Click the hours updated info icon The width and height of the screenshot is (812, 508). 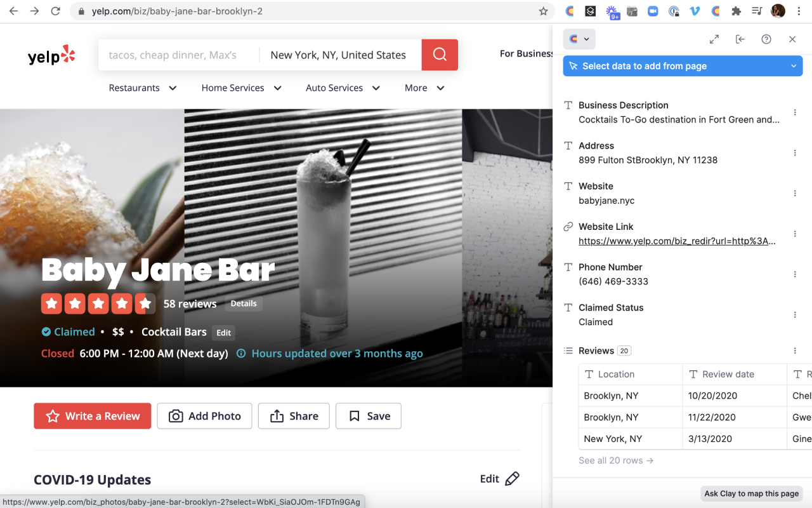click(241, 354)
